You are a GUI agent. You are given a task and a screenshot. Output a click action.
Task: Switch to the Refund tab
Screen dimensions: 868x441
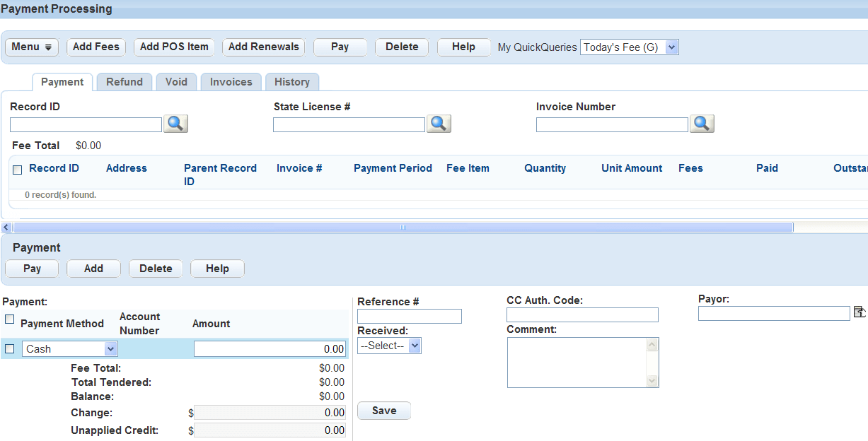pos(125,82)
